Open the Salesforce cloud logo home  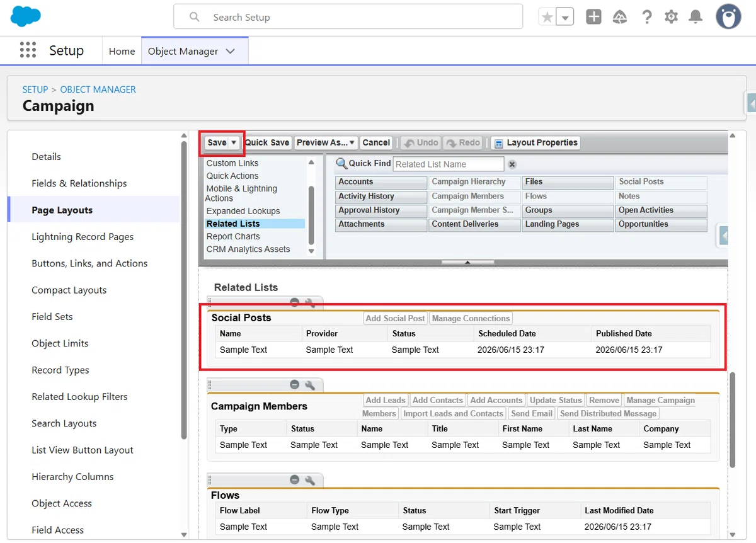click(x=26, y=16)
